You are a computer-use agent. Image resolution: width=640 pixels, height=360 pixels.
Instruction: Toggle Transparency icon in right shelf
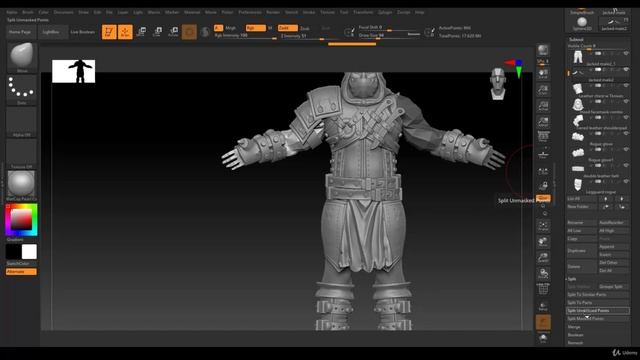click(x=543, y=306)
